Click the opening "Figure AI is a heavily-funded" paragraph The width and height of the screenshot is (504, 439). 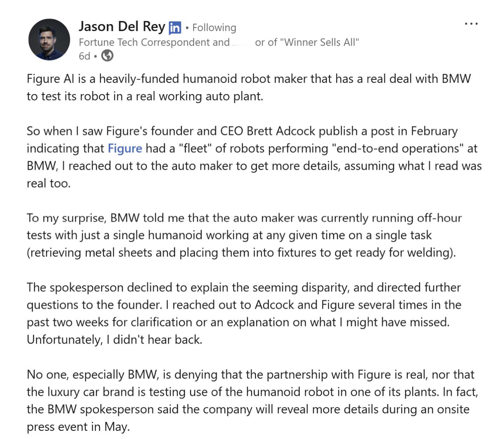[x=248, y=87]
